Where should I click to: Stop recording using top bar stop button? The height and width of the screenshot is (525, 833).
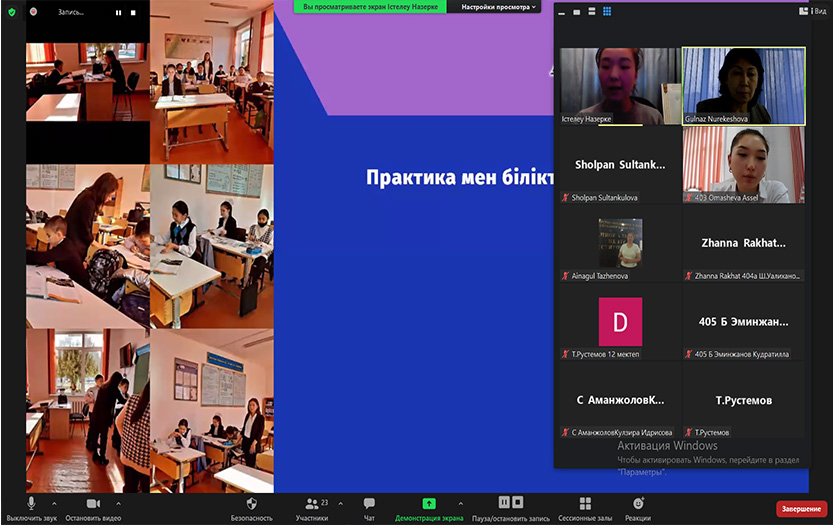click(x=132, y=13)
